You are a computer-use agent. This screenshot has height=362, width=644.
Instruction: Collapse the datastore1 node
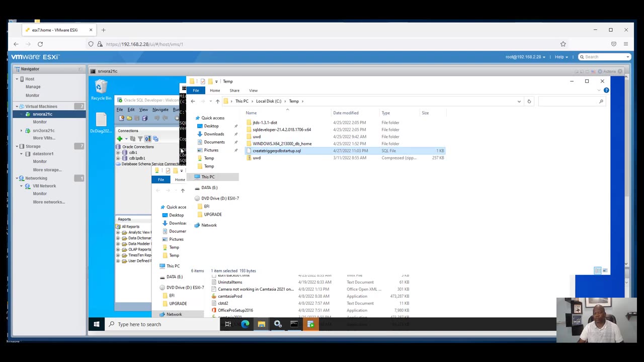pos(21,154)
